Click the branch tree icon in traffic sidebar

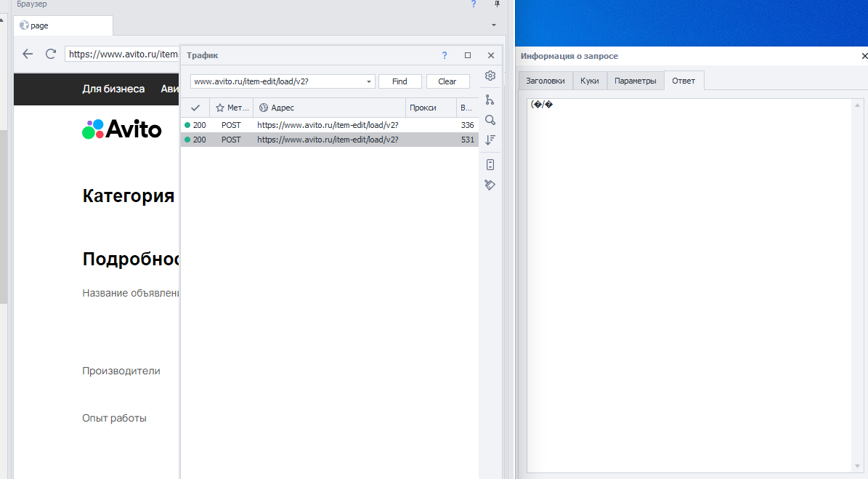coord(490,100)
